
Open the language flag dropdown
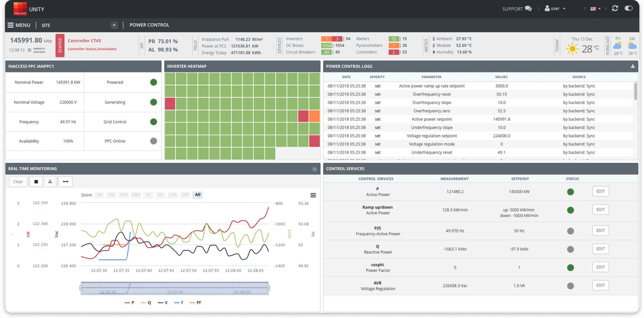click(595, 9)
